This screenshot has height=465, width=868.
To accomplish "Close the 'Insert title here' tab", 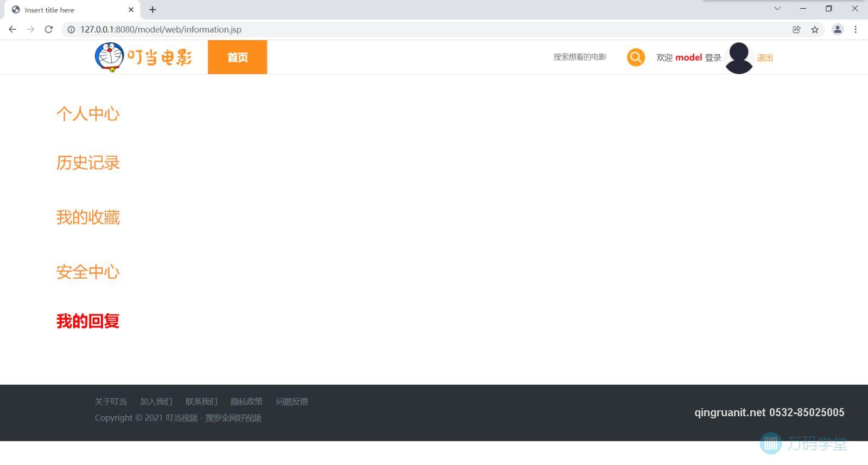I will (131, 10).
